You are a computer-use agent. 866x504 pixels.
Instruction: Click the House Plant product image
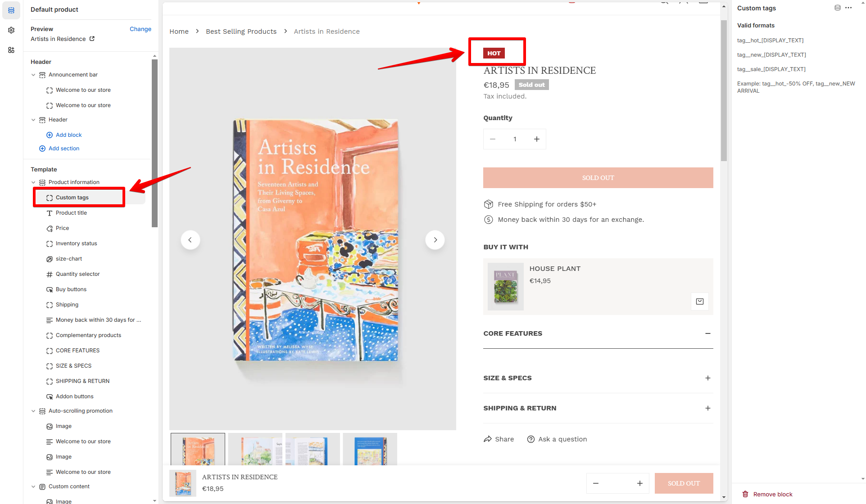pos(506,287)
